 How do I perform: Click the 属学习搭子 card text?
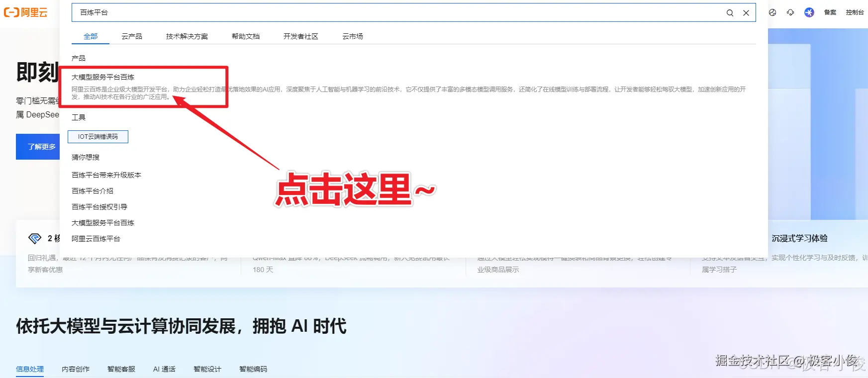(x=719, y=270)
